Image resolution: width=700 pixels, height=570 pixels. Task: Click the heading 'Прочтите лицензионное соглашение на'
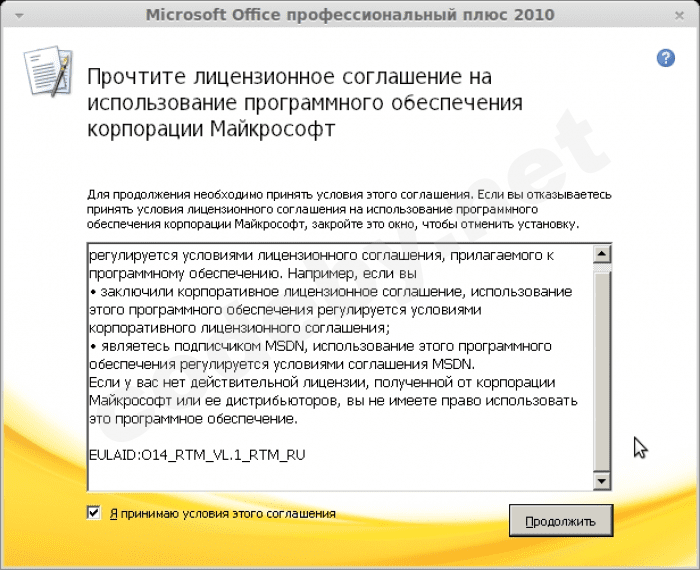pyautogui.click(x=290, y=77)
